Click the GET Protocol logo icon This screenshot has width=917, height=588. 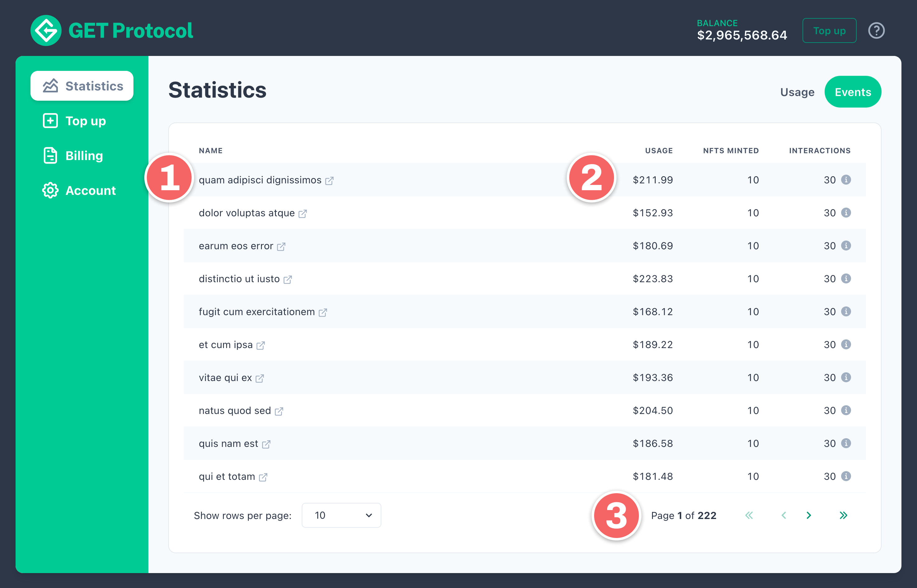(x=46, y=30)
